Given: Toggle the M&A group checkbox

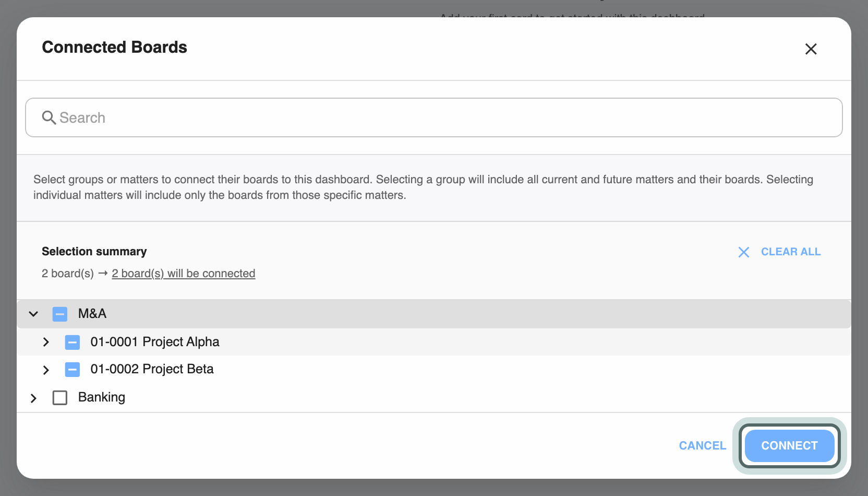Looking at the screenshot, I should click(x=60, y=314).
